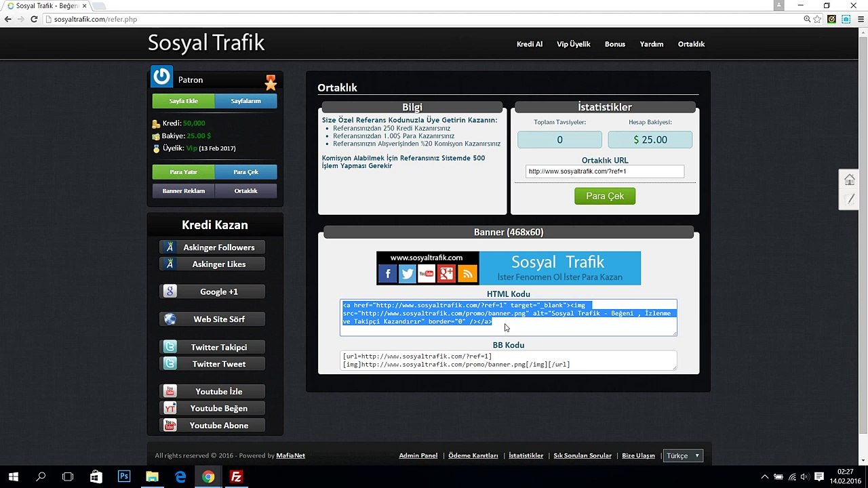
Task: Open Web Site Sörf in Kredi Kazan
Action: tap(212, 319)
